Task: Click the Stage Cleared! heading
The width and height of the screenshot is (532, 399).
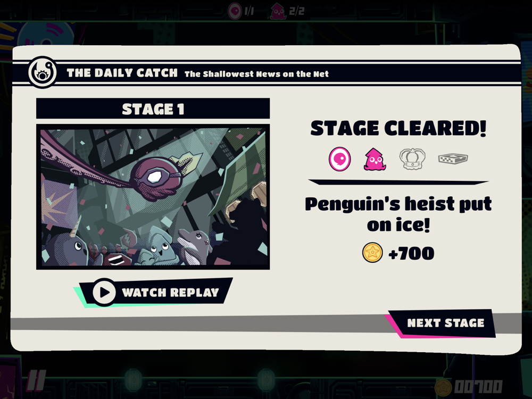Action: (398, 128)
